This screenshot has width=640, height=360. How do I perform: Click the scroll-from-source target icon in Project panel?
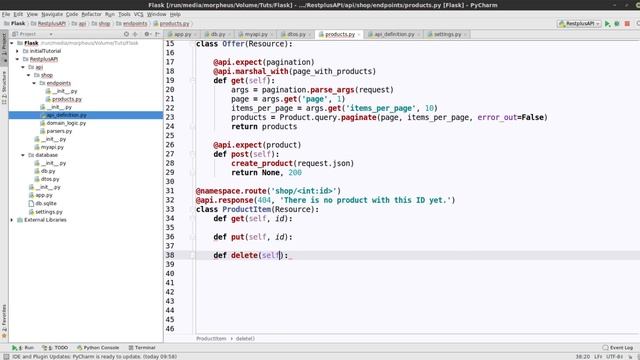(x=126, y=34)
